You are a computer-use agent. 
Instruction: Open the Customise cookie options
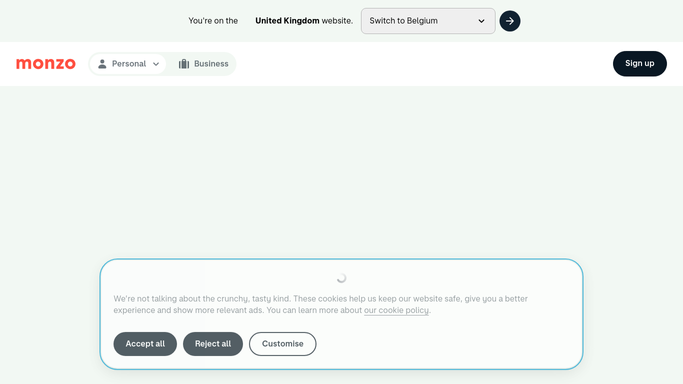(283, 344)
